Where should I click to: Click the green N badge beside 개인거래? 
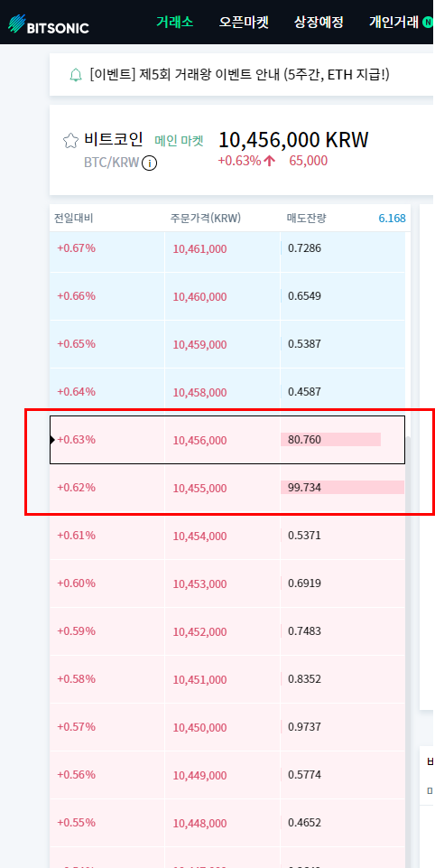[428, 23]
